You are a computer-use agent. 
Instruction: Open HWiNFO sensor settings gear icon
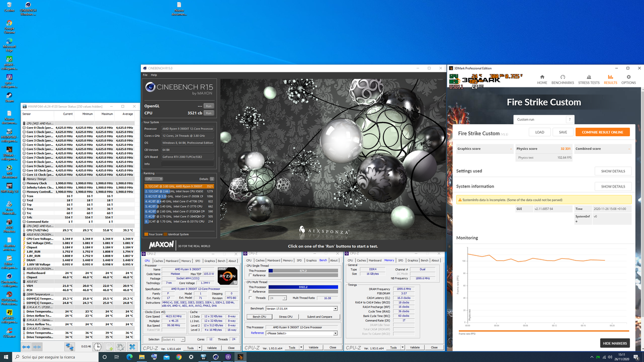pyautogui.click(x=120, y=346)
